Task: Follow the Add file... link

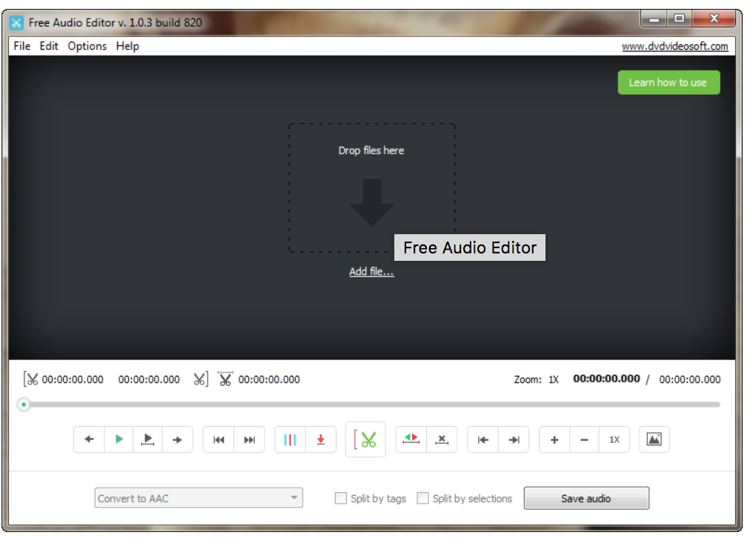Action: [372, 271]
